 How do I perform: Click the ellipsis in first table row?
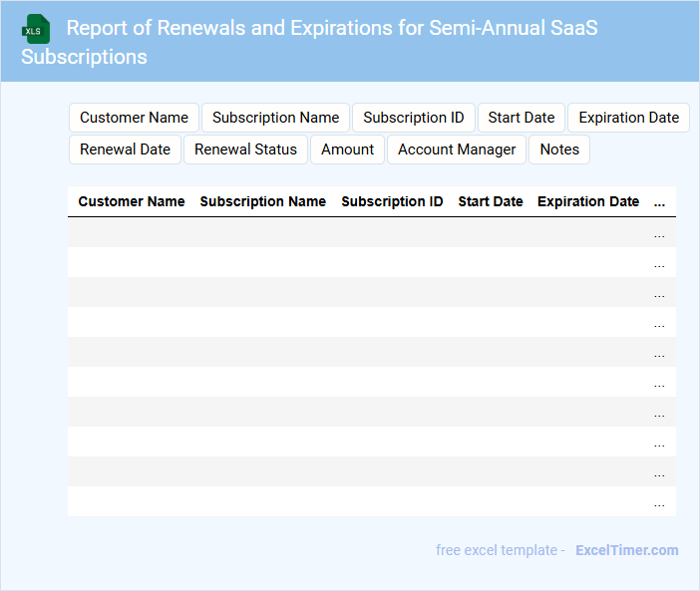click(x=659, y=233)
